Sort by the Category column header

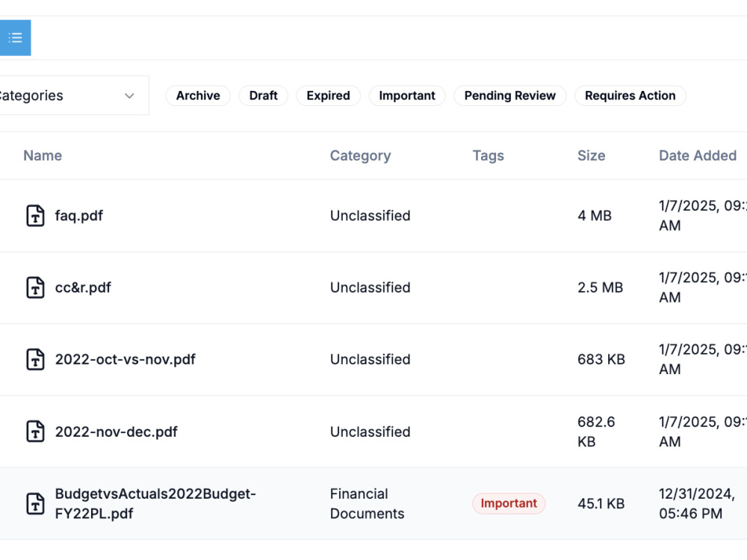[360, 156]
